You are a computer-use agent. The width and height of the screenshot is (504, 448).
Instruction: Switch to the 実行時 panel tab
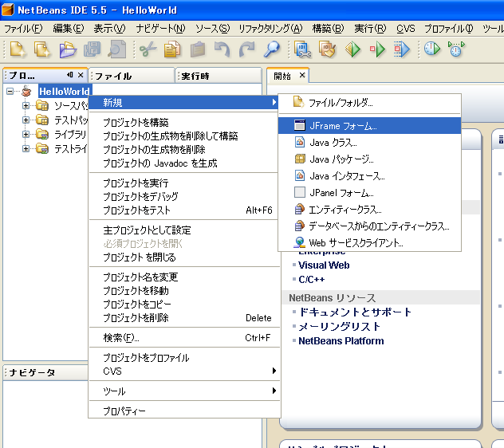195,77
